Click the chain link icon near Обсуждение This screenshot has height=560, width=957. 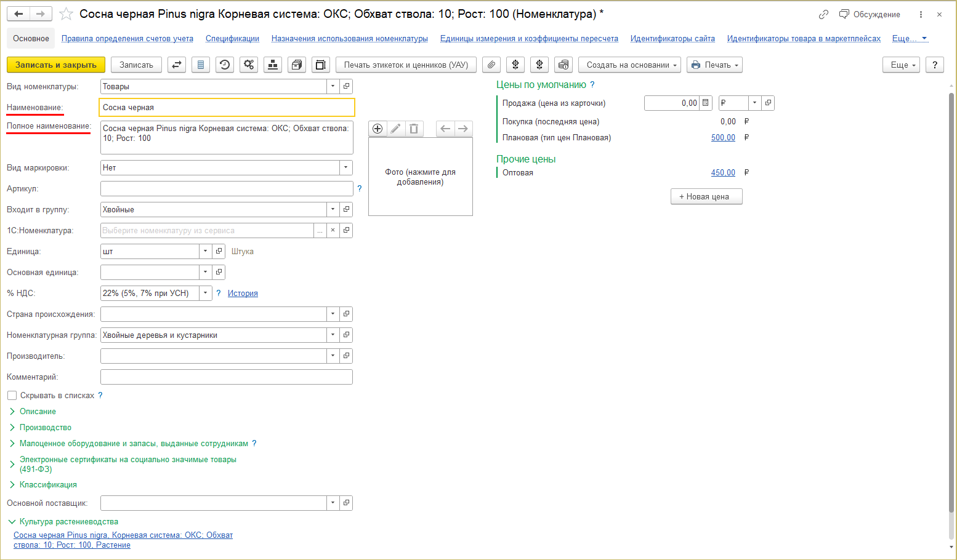[823, 14]
